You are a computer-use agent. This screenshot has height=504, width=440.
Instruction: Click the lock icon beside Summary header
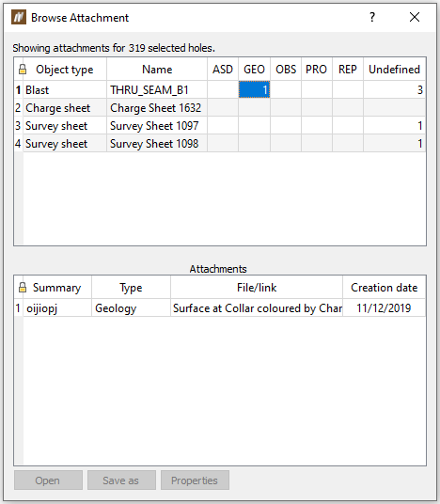click(23, 288)
